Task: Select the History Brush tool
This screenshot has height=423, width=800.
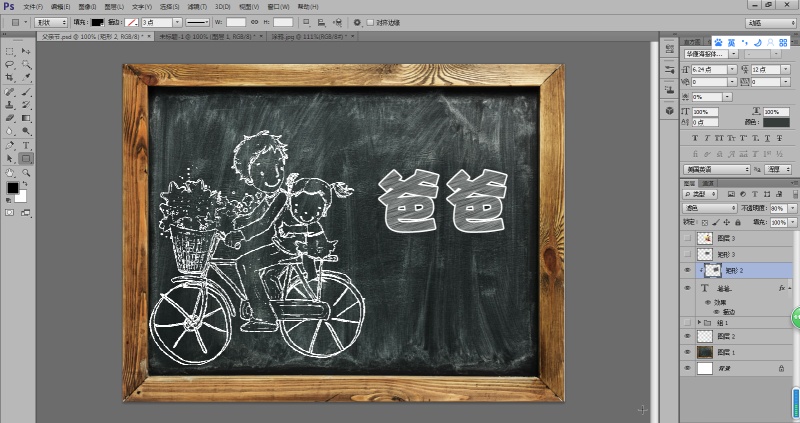Action: point(26,105)
